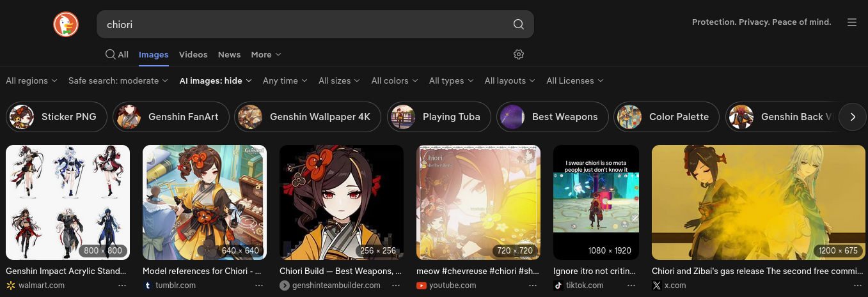Open the Chiori Build — Best Weapons title
The width and height of the screenshot is (868, 297).
[340, 271]
